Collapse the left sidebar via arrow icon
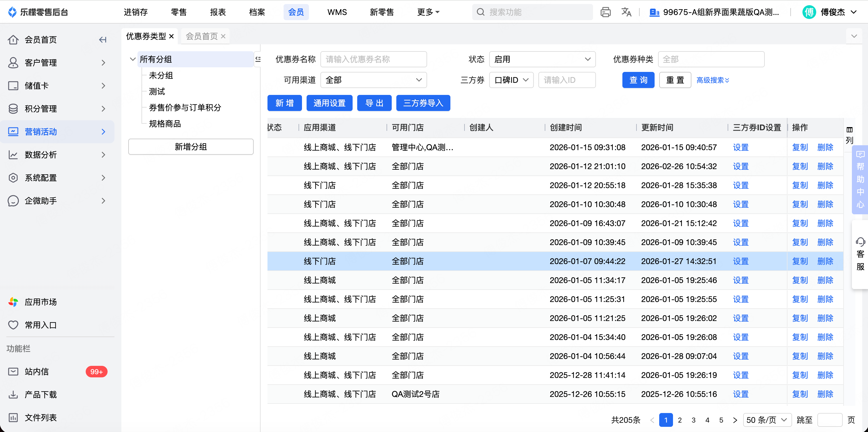Viewport: 868px width, 432px height. tap(102, 40)
